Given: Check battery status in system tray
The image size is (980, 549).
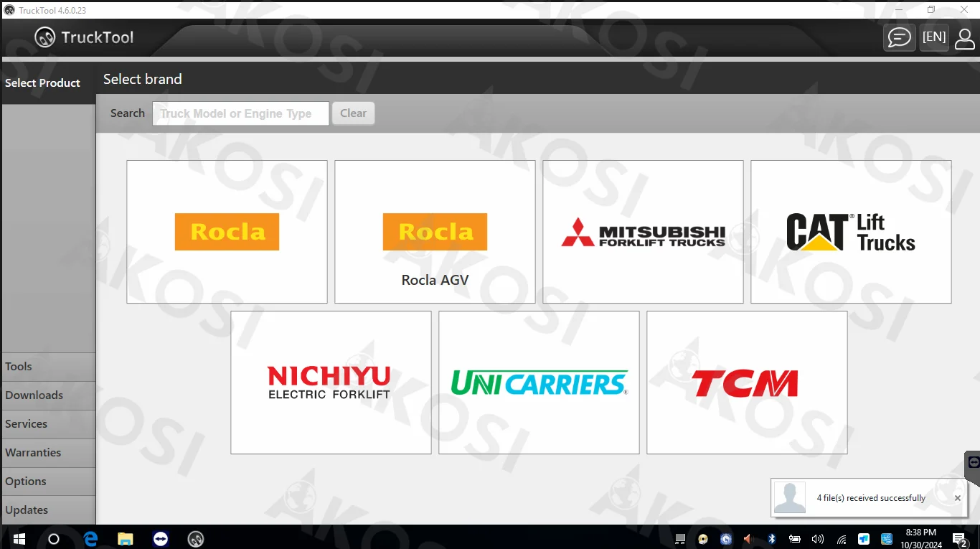Looking at the screenshot, I should tap(795, 539).
